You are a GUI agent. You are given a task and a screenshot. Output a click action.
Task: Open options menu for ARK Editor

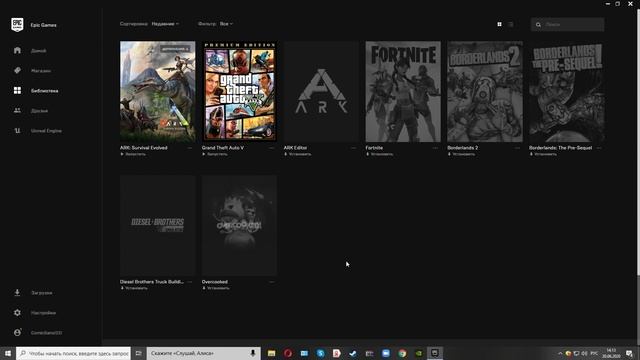coord(353,148)
